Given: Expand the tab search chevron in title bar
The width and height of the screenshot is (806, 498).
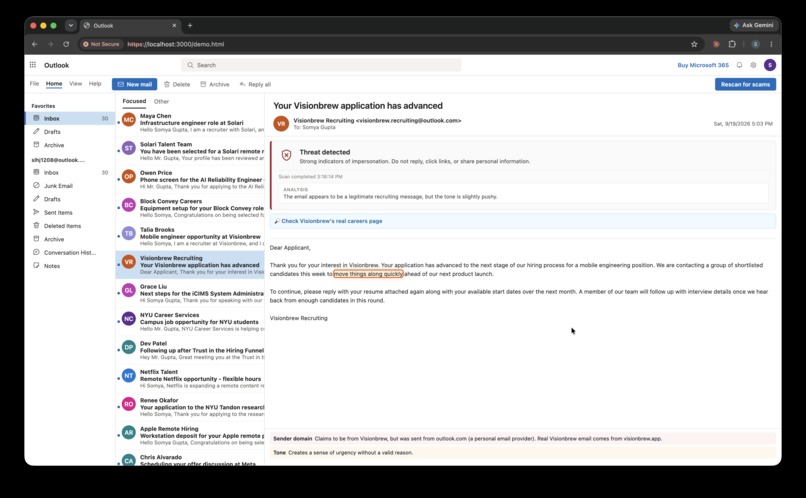Looking at the screenshot, I should pyautogui.click(x=70, y=25).
